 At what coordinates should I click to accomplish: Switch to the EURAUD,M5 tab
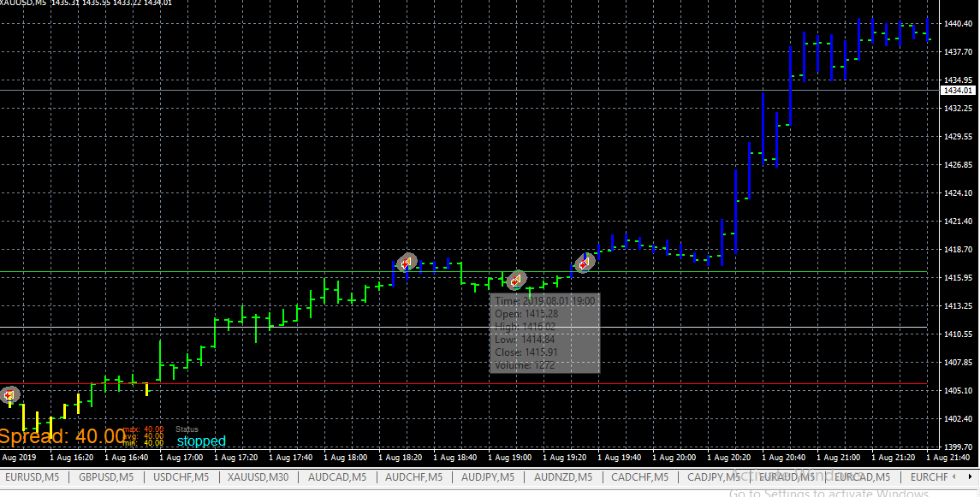[787, 477]
